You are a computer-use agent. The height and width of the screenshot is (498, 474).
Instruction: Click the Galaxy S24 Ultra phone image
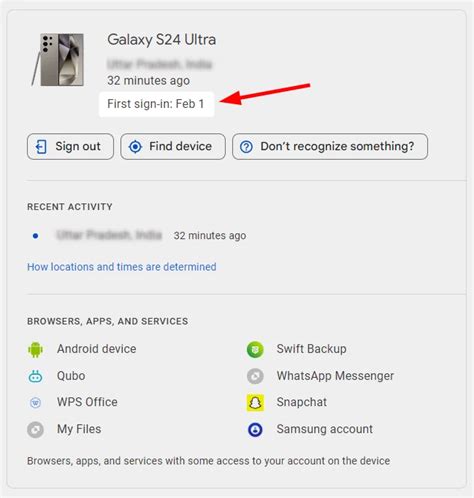pos(58,60)
